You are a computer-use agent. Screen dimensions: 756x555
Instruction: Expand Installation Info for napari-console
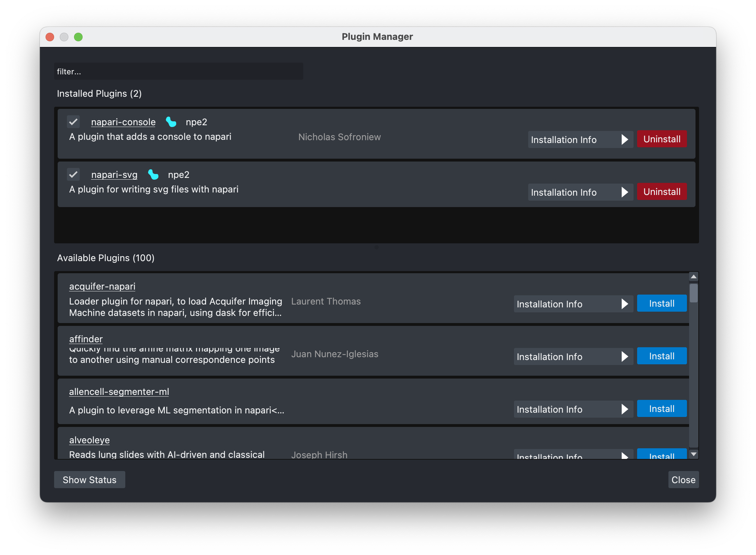580,139
